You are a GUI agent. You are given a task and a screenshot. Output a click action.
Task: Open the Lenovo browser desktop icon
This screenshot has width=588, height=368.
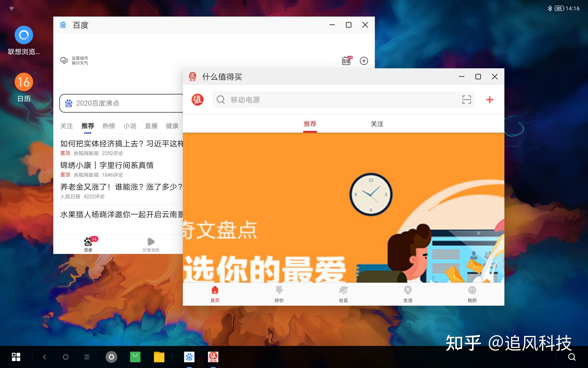pos(24,35)
